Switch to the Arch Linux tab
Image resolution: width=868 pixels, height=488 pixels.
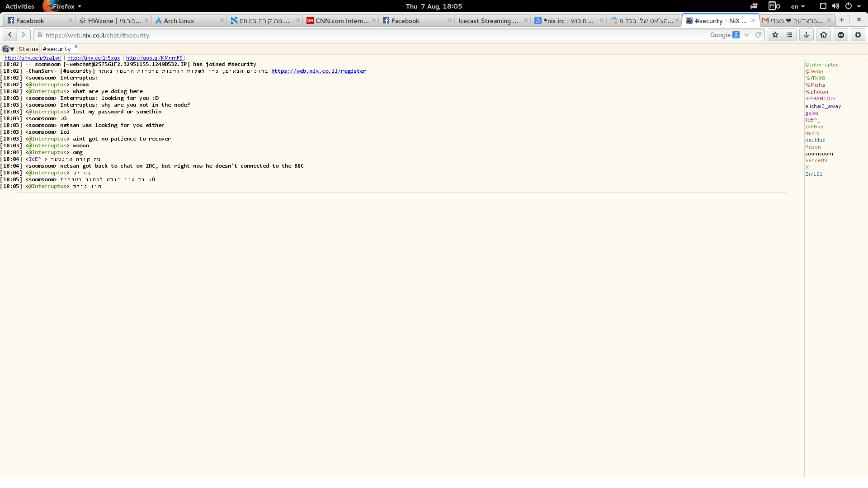click(189, 20)
